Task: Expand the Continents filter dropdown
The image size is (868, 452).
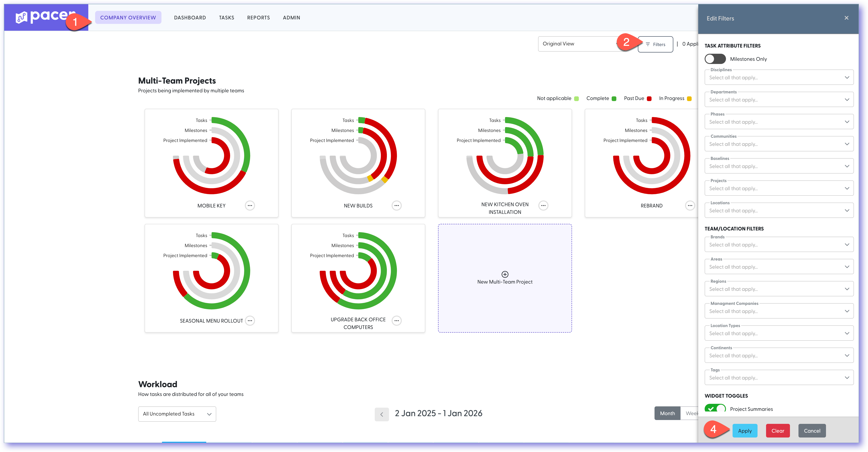Action: click(779, 356)
